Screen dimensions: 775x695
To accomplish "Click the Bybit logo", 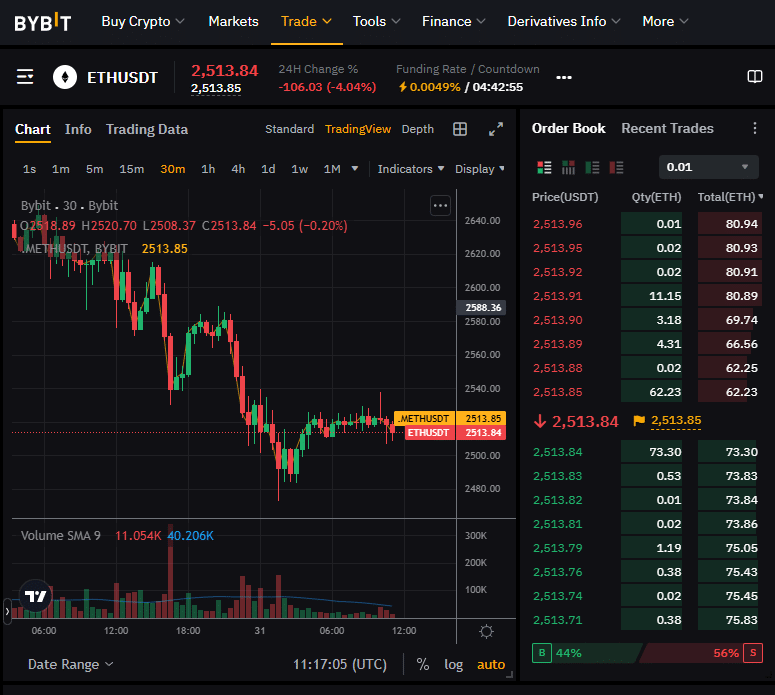I will pos(43,22).
